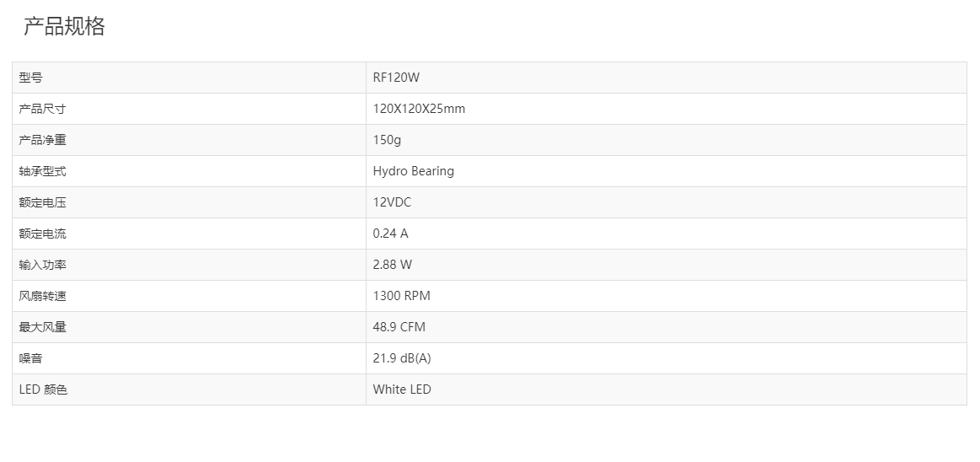Image resolution: width=980 pixels, height=462 pixels.
Task: Click the 额定电压 label
Action: (x=42, y=202)
